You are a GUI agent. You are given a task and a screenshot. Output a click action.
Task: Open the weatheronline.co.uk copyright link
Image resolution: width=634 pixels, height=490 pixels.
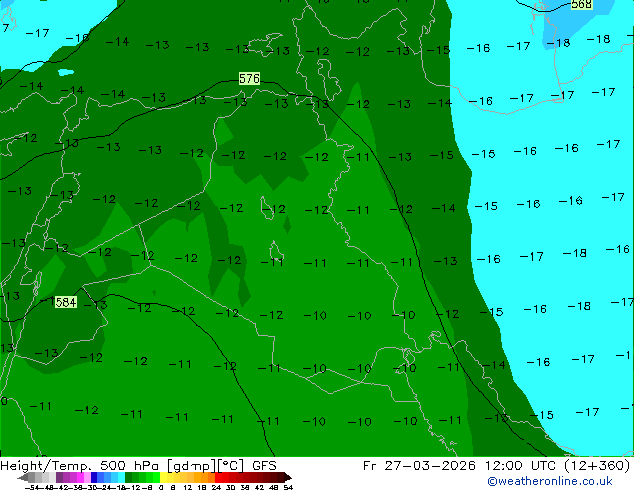pyautogui.click(x=549, y=481)
